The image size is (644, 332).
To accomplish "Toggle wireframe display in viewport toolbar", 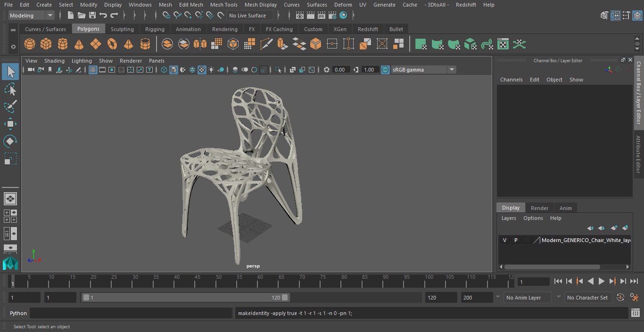I will tap(164, 70).
